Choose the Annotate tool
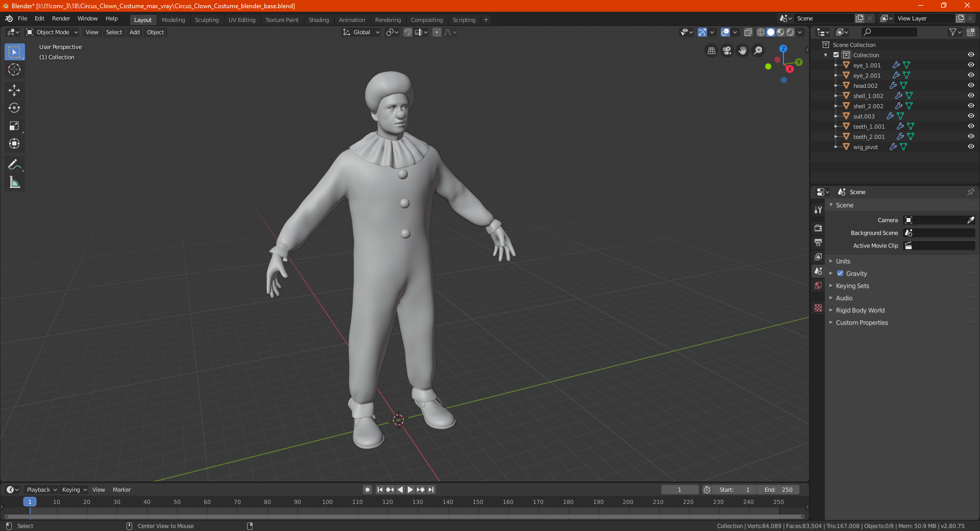Image resolution: width=980 pixels, height=531 pixels. [14, 164]
